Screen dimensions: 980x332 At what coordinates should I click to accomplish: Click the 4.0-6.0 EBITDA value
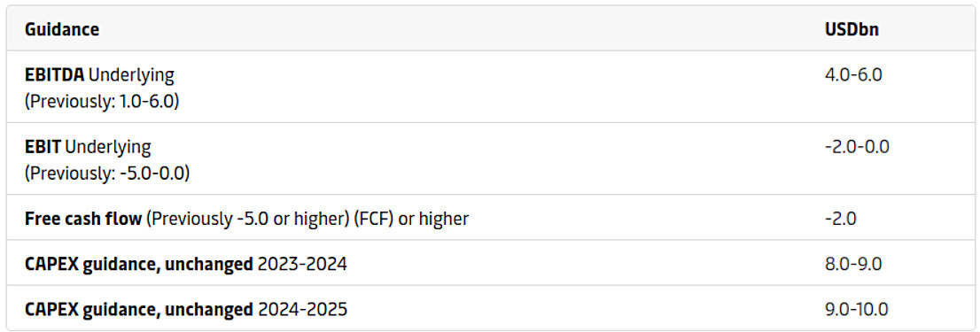853,75
